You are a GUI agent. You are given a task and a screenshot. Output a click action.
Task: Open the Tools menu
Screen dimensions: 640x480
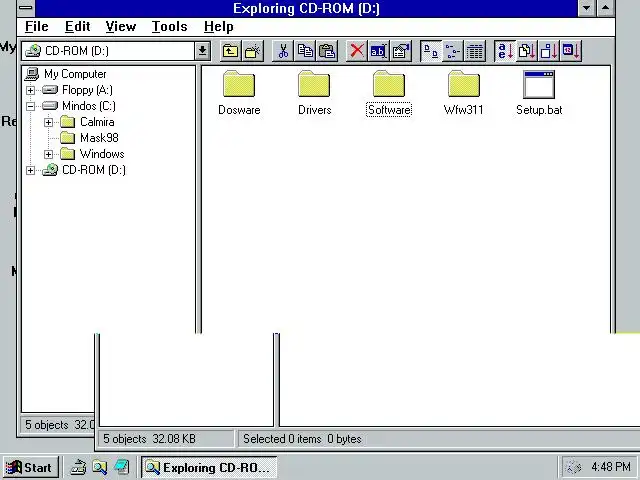click(169, 27)
